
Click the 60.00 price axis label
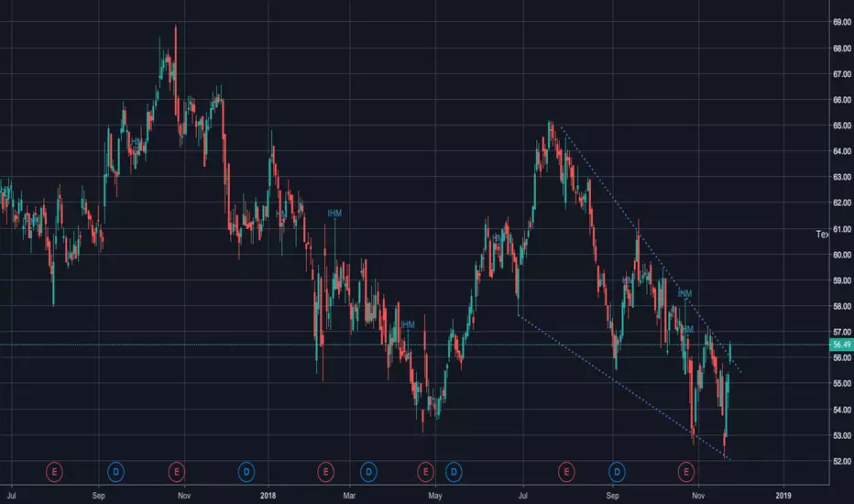tap(841, 255)
